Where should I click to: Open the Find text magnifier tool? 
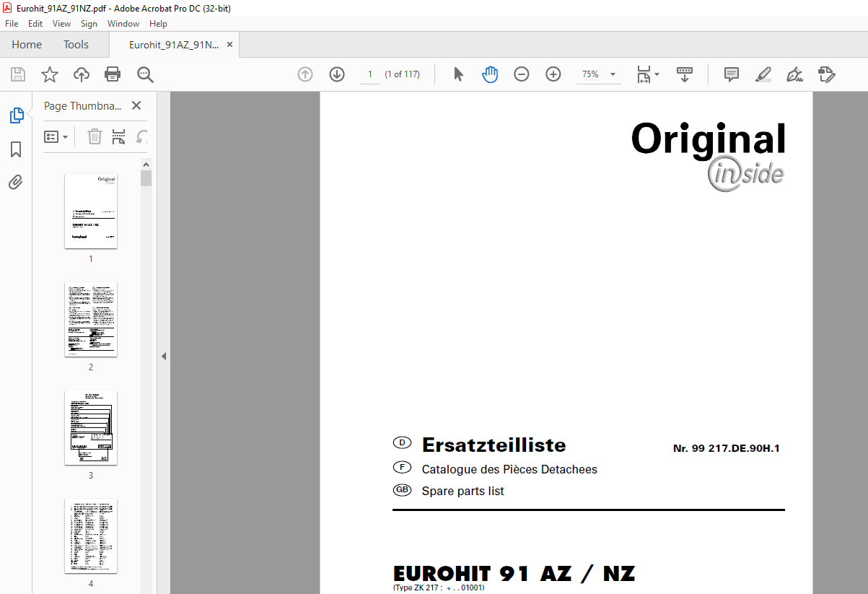pyautogui.click(x=145, y=74)
